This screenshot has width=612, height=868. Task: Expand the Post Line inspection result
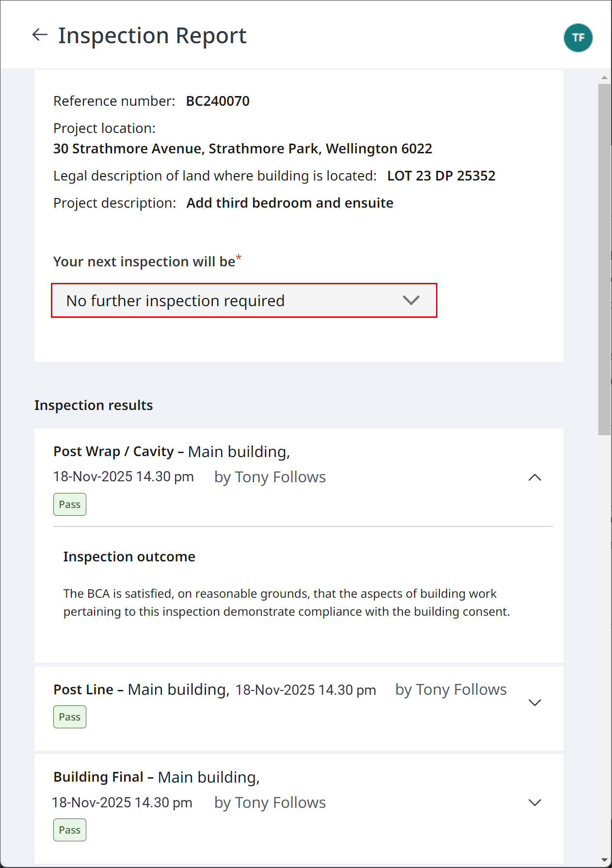(534, 703)
